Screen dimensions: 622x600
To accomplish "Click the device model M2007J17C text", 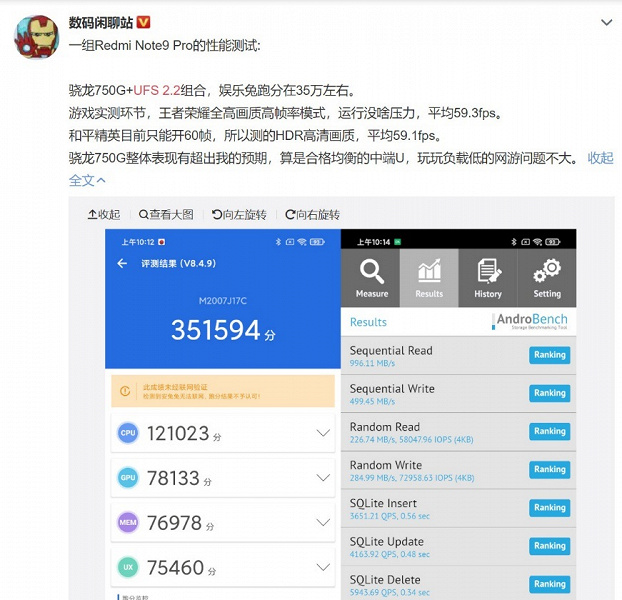I will pyautogui.click(x=223, y=301).
